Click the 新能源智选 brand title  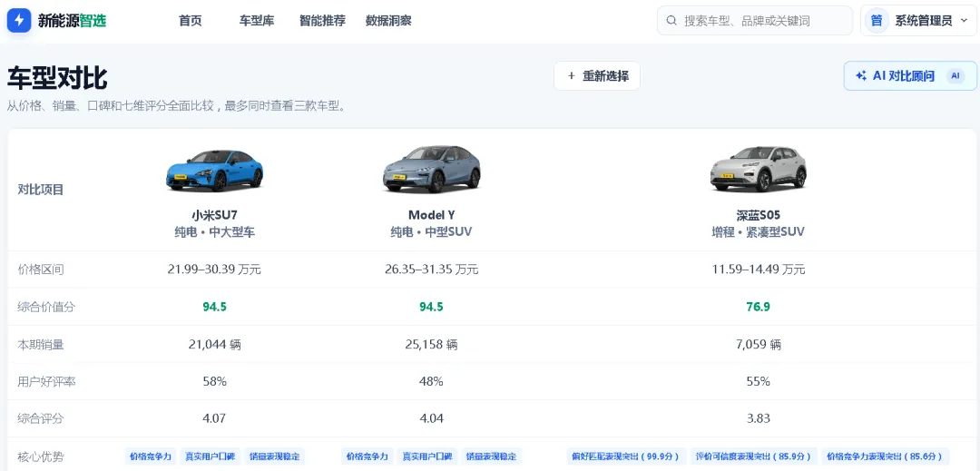point(72,21)
